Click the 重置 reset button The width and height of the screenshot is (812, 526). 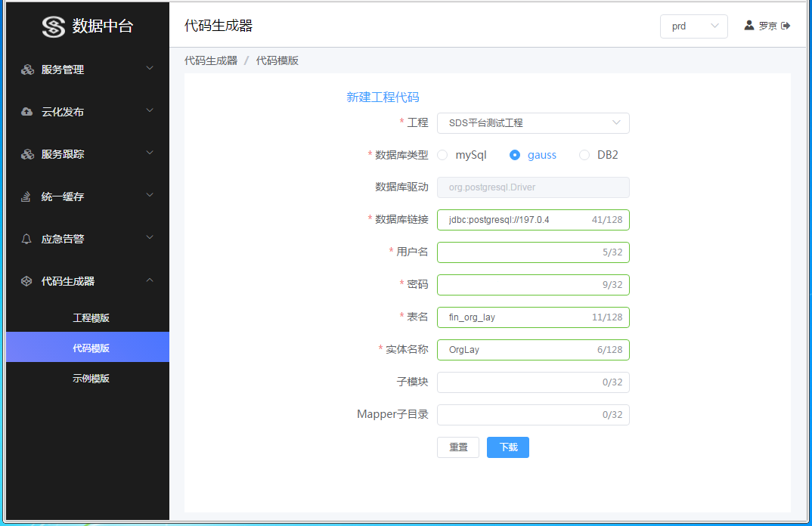click(x=458, y=447)
